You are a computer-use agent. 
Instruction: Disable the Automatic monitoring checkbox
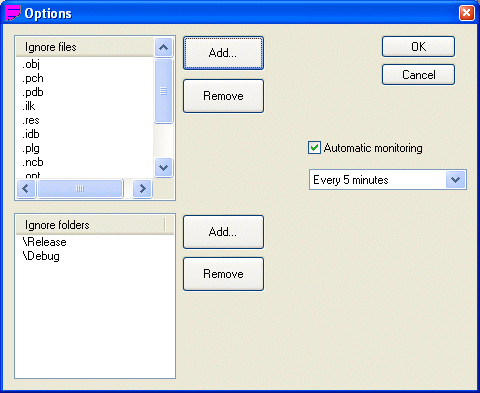click(314, 148)
